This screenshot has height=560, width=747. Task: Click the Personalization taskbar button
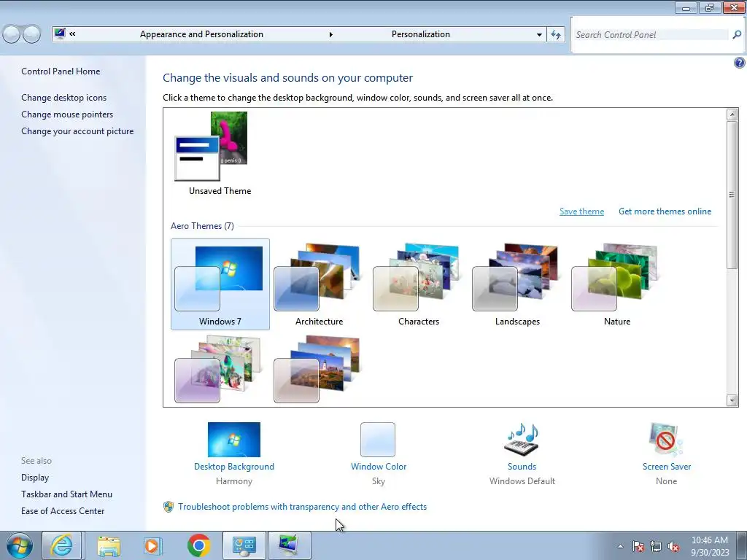click(x=289, y=545)
